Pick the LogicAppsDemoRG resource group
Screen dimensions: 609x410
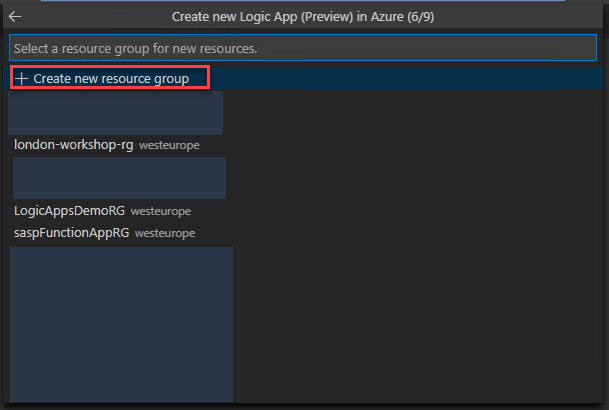70,211
